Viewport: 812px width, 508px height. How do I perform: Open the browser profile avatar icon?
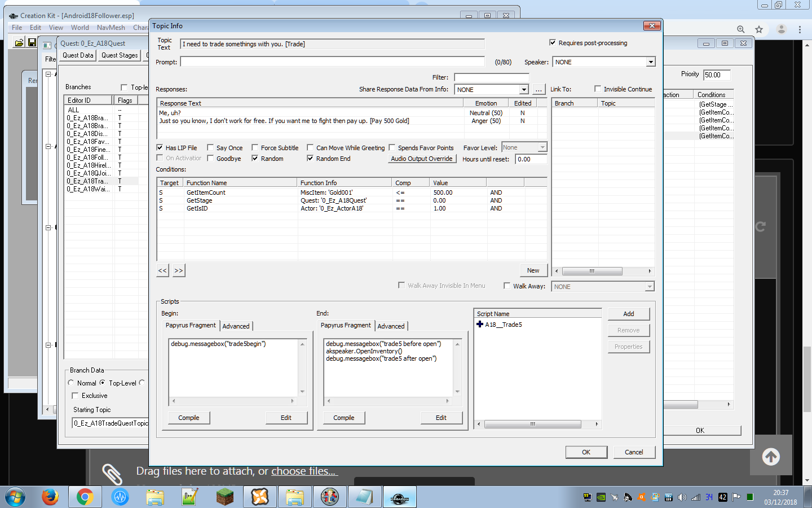click(781, 29)
